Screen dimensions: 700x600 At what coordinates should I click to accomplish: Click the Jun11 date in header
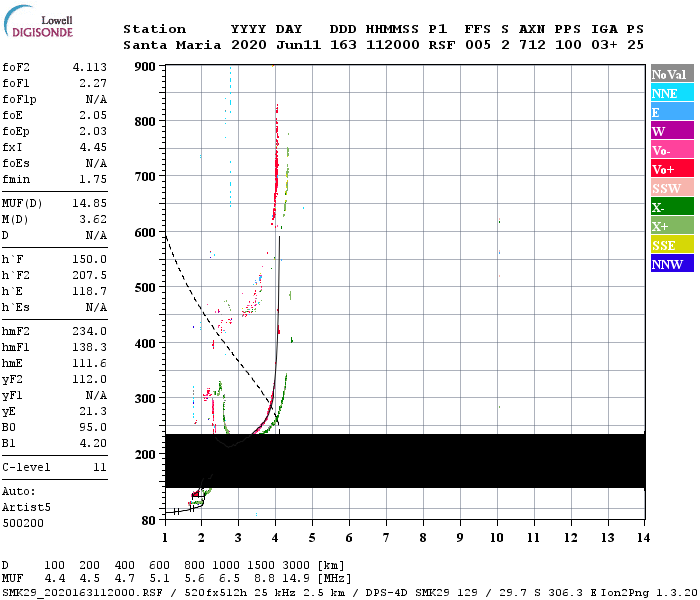click(x=298, y=45)
